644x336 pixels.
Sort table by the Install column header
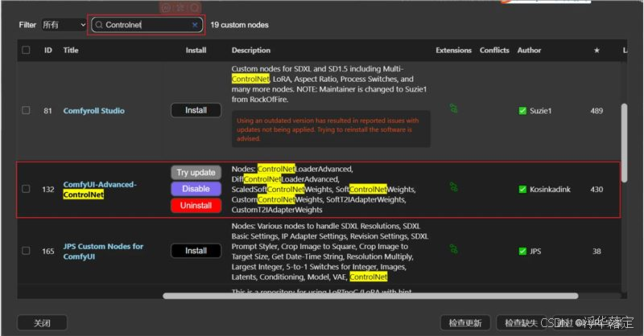point(196,50)
